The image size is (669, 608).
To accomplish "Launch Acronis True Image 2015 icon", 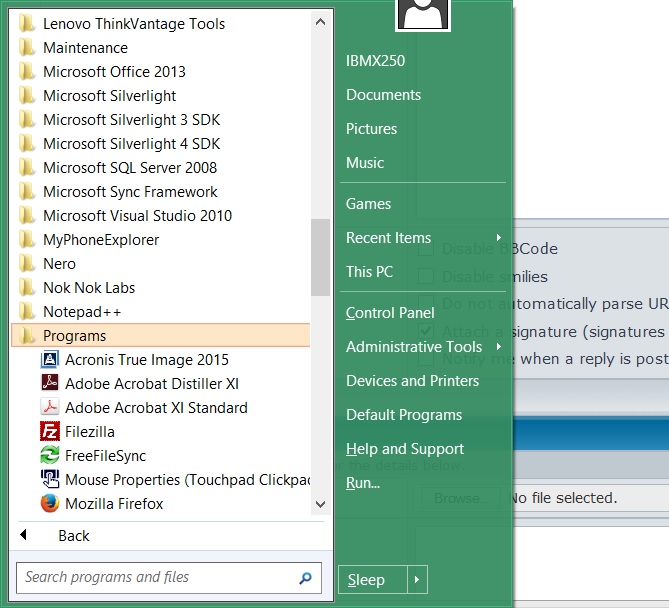I will click(50, 360).
